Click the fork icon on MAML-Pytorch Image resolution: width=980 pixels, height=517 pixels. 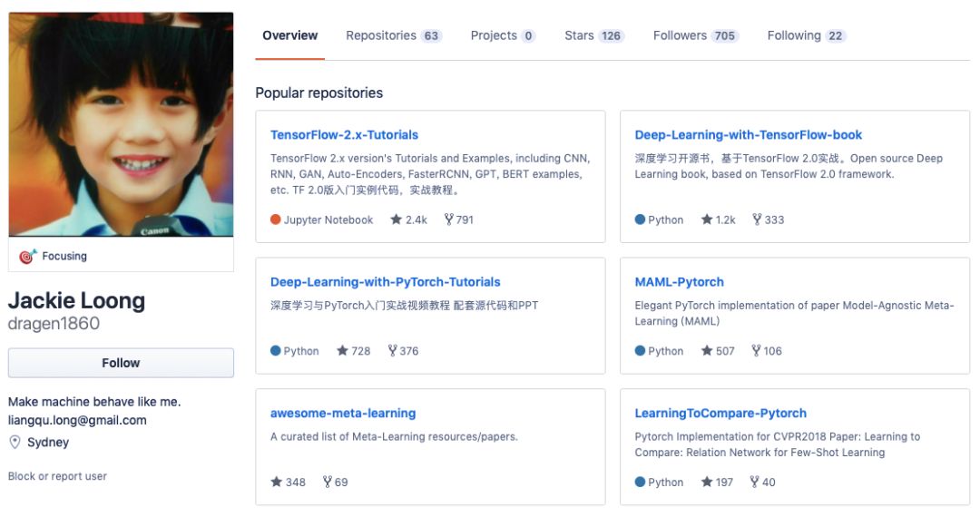(x=756, y=351)
